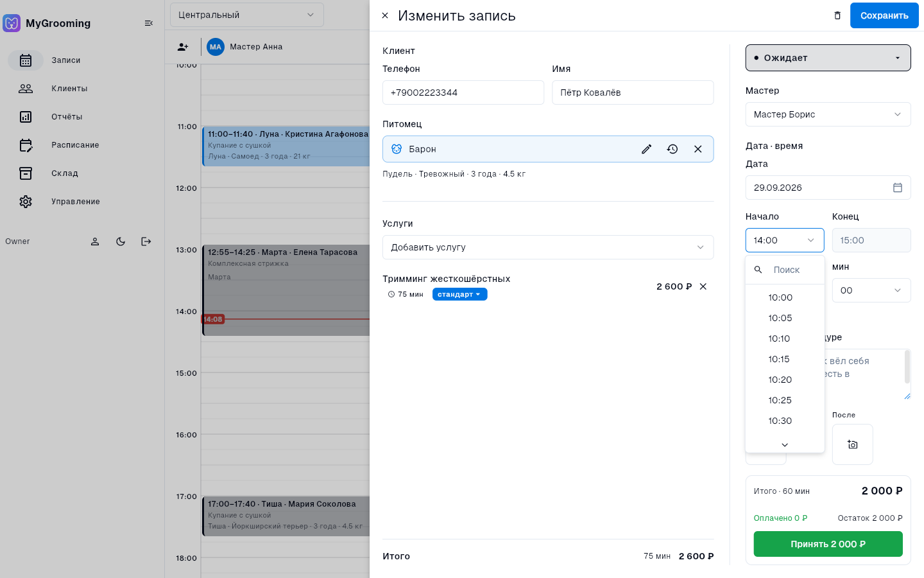
Task: Click the logout icon
Action: pyautogui.click(x=146, y=241)
